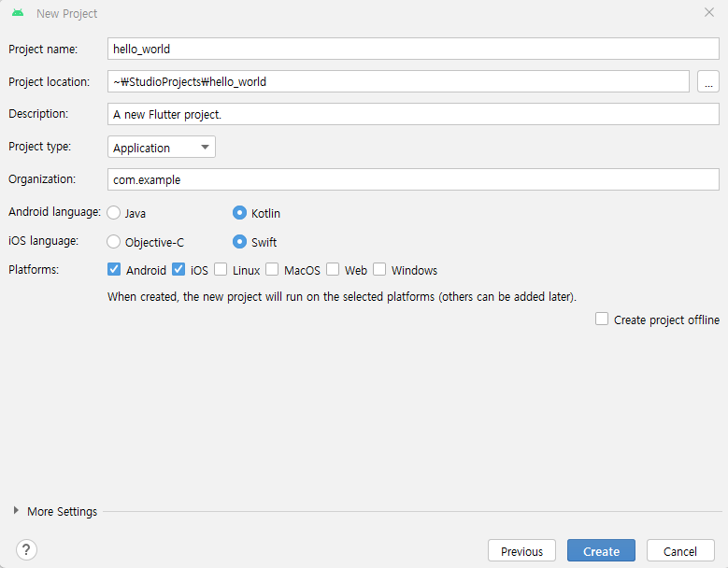728x568 pixels.
Task: Click into the Organization text field
Action: pyautogui.click(x=413, y=179)
